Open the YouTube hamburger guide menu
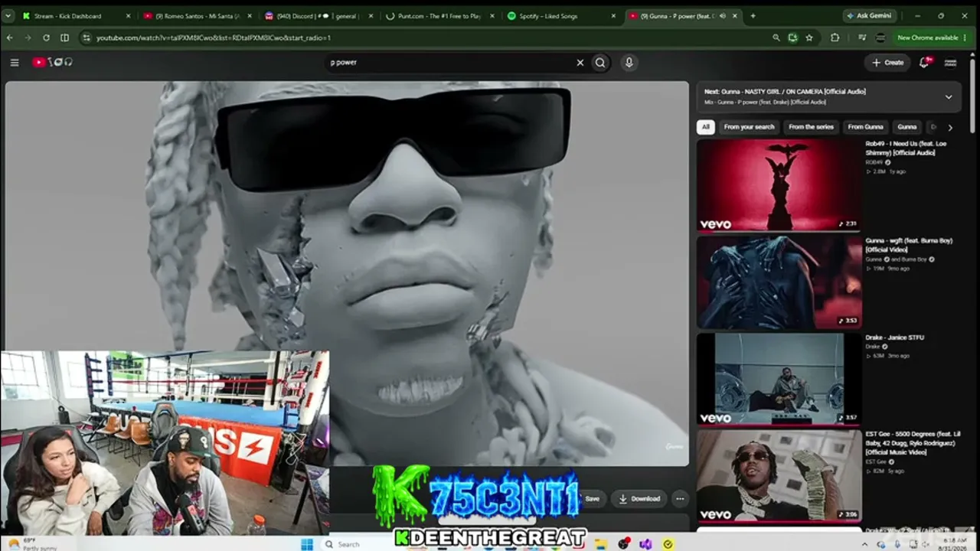980x551 pixels. [15, 63]
